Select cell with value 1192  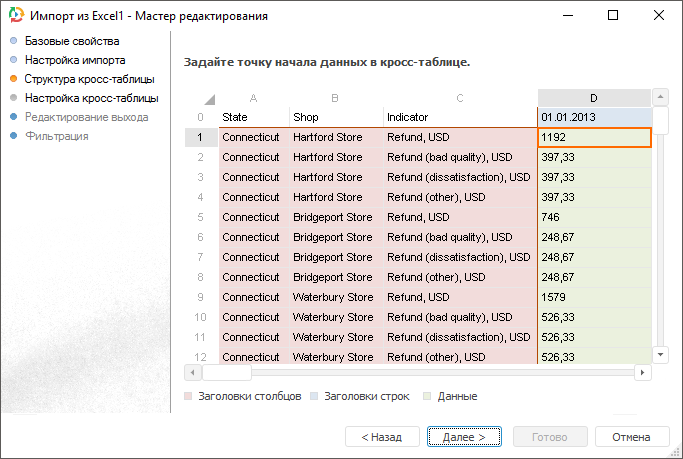click(594, 138)
